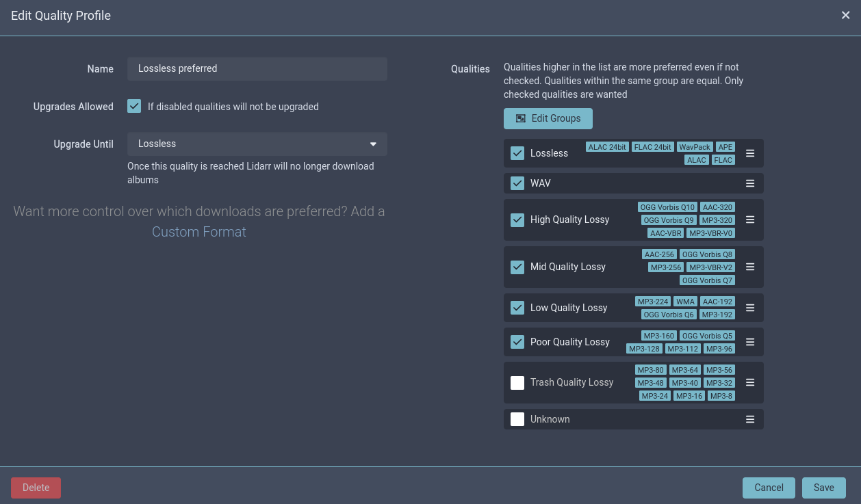Delete this quality profile

coord(36,488)
